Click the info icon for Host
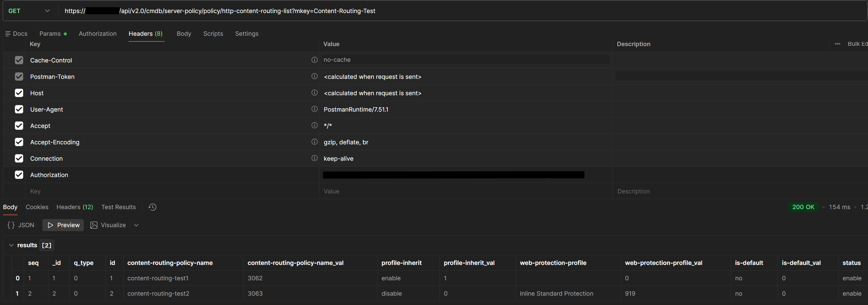 [314, 92]
